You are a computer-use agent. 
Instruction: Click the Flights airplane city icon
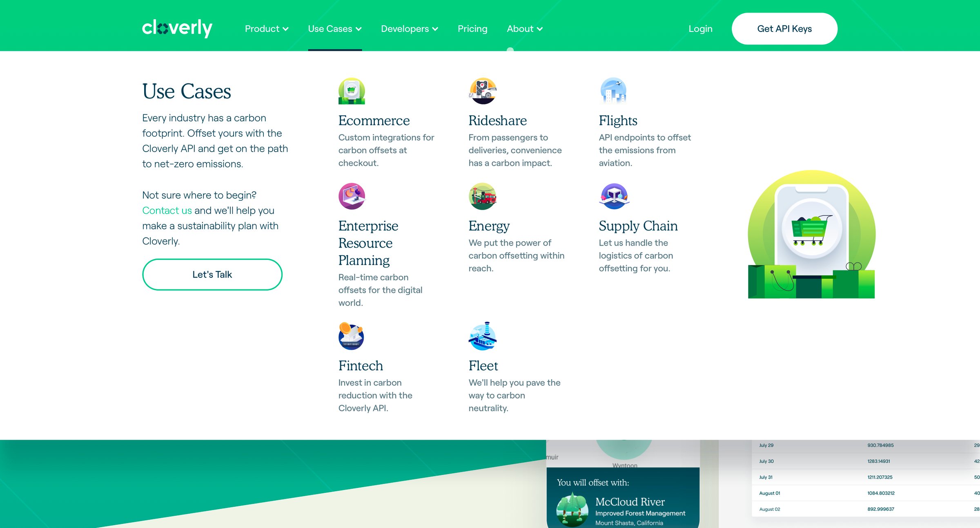[613, 91]
